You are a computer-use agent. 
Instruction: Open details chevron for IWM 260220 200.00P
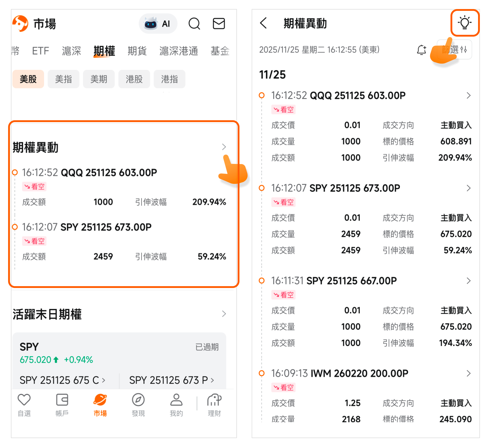click(468, 373)
